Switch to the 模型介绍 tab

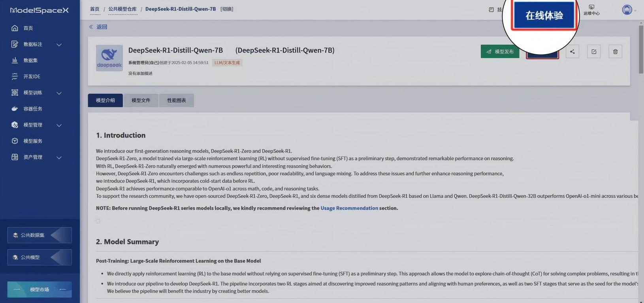105,100
